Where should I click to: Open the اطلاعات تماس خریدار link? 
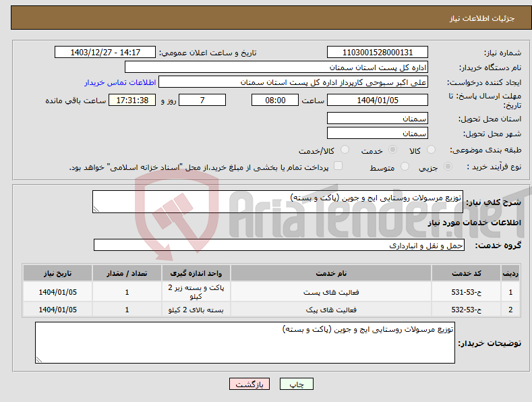point(120,82)
